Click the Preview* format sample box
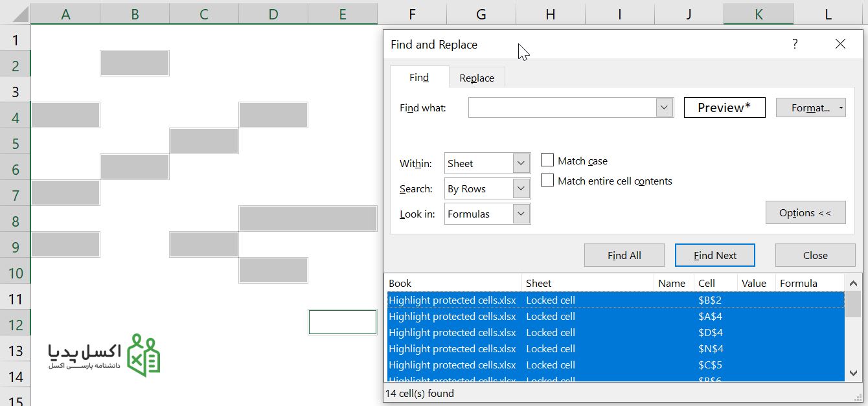This screenshot has height=406, width=868. coord(724,107)
